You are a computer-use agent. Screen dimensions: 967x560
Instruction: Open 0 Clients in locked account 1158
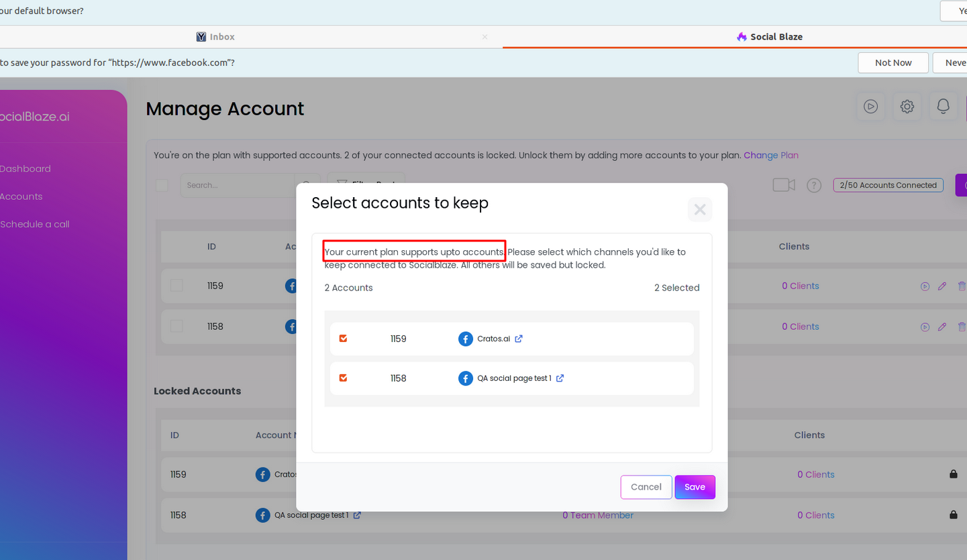point(816,515)
